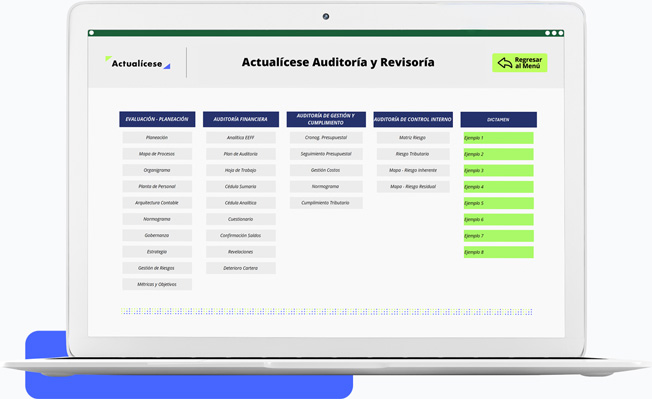Select the Organigrama button

coord(157,170)
